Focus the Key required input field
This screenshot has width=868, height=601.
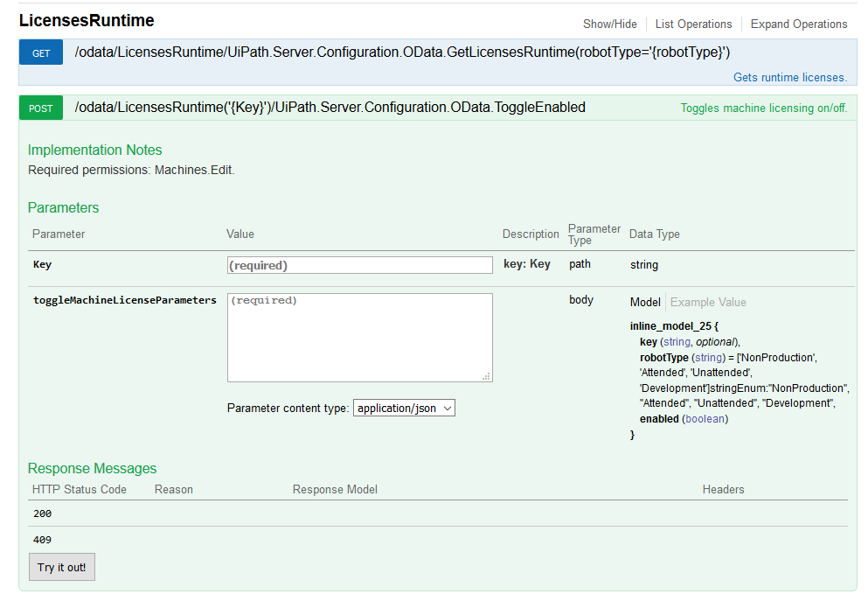(x=360, y=265)
